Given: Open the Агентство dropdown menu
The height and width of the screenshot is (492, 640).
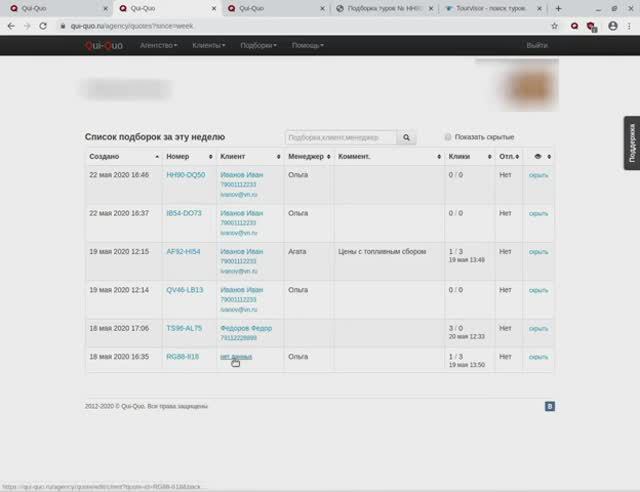Looking at the screenshot, I should tap(158, 45).
